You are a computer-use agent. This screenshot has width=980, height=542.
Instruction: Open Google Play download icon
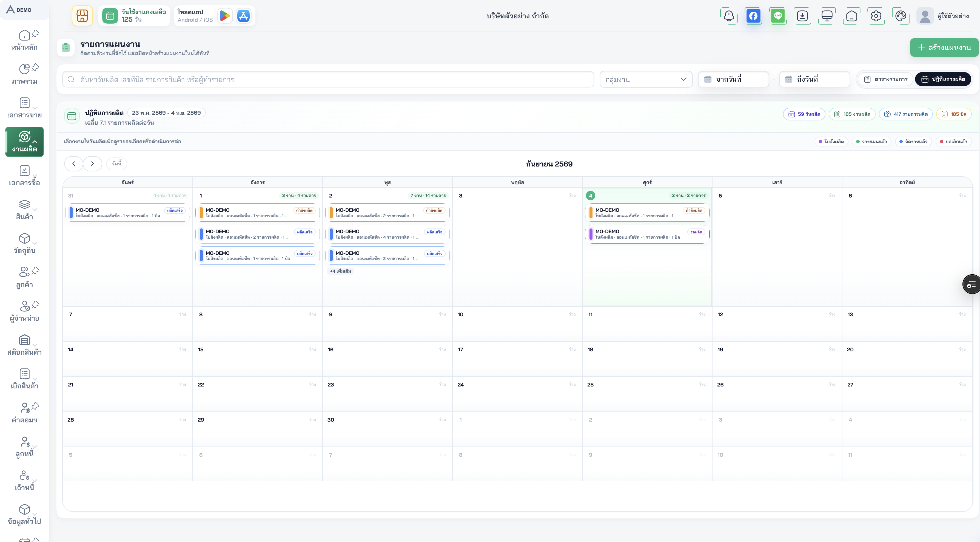click(x=225, y=16)
